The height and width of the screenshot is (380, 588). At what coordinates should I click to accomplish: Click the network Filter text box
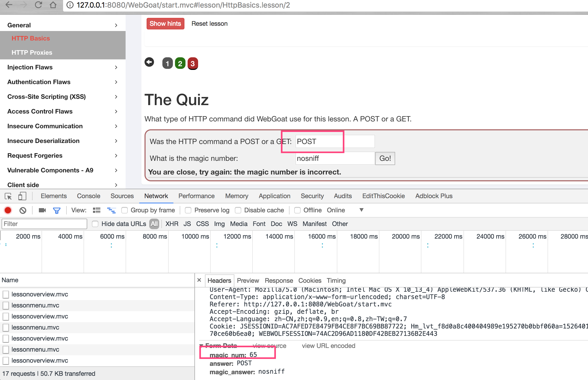(x=44, y=224)
